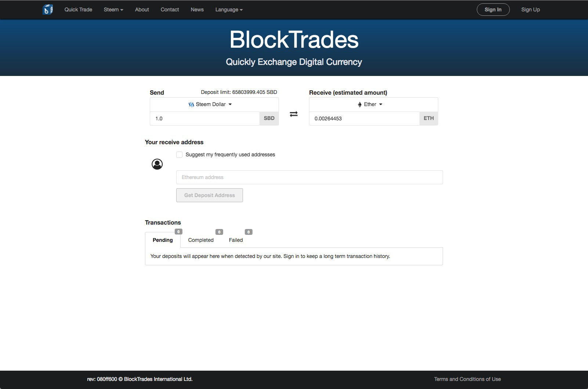Switch to the Pending transactions tab
Viewport: 588px width, 389px height.
pyautogui.click(x=163, y=240)
